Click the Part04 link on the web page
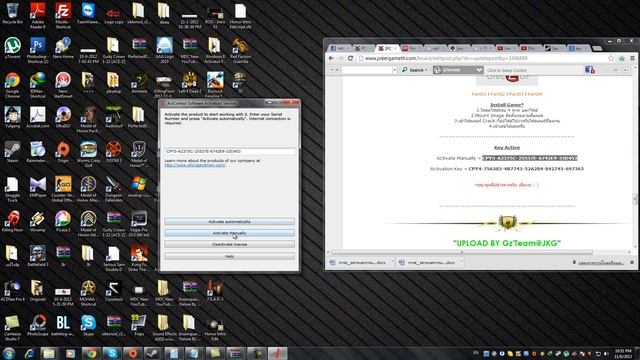This screenshot has width=640, height=360. (535, 94)
